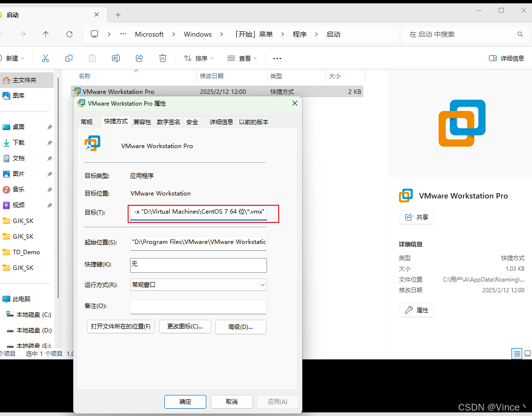Viewport: 532px width, 416px height.
Task: Open 本地磁盘 (C:) in navigation pane
Action: [29, 314]
